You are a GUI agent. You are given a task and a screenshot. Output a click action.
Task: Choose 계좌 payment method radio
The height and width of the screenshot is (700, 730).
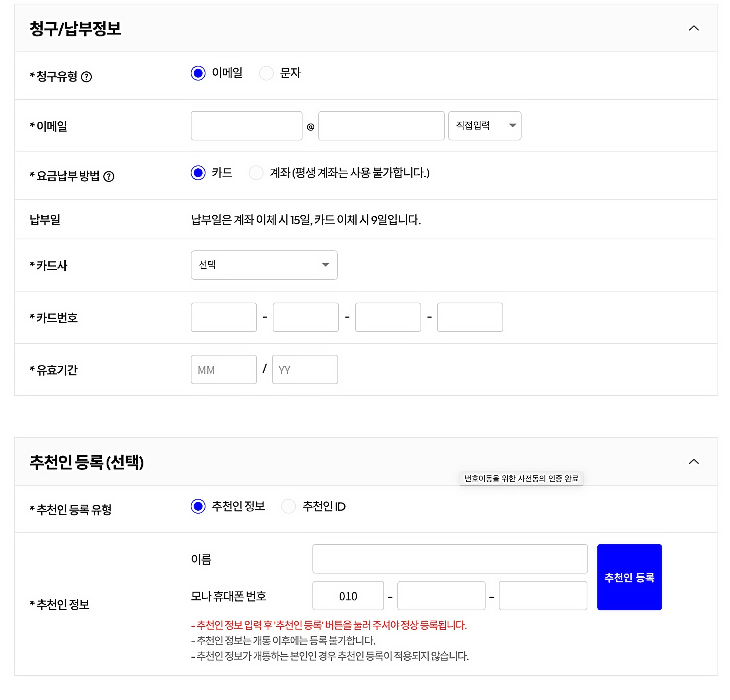[256, 173]
